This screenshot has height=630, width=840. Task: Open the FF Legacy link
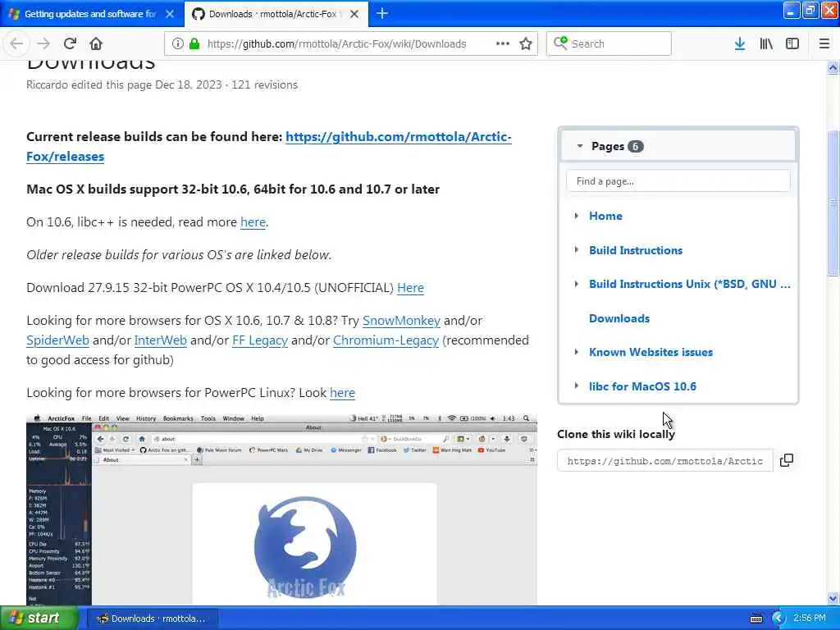[x=260, y=340]
